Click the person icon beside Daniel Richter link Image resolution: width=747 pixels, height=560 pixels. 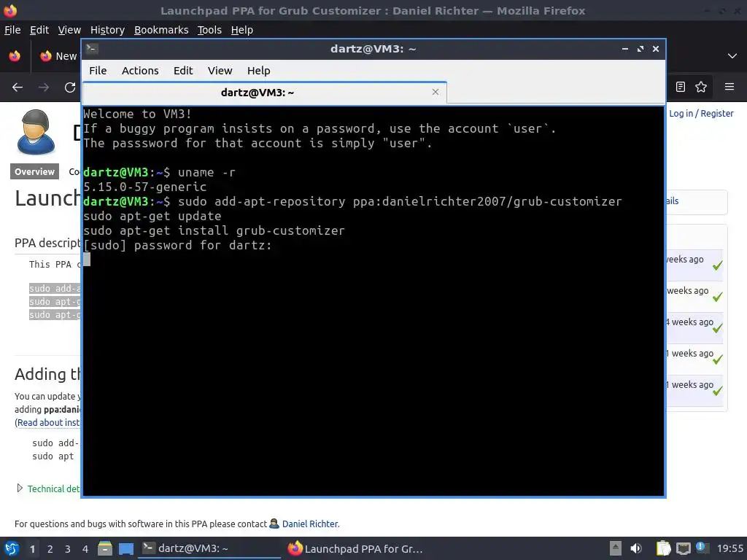(274, 524)
